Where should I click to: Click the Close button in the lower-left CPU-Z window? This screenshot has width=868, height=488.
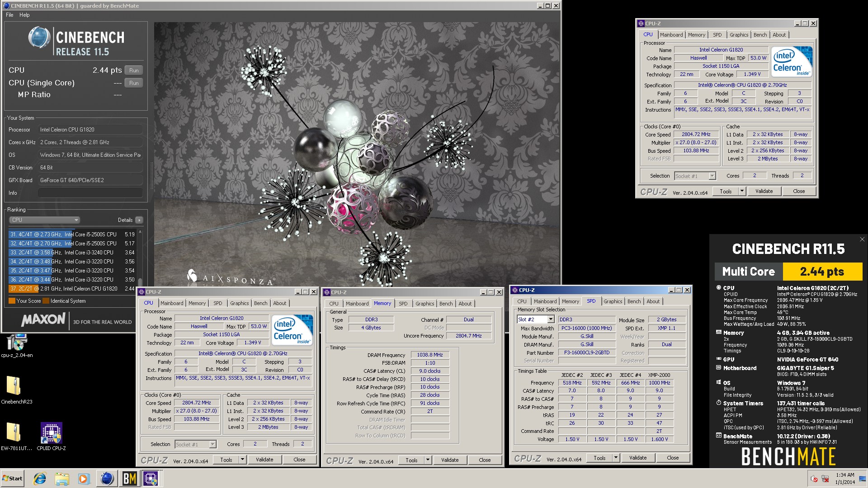tap(299, 460)
